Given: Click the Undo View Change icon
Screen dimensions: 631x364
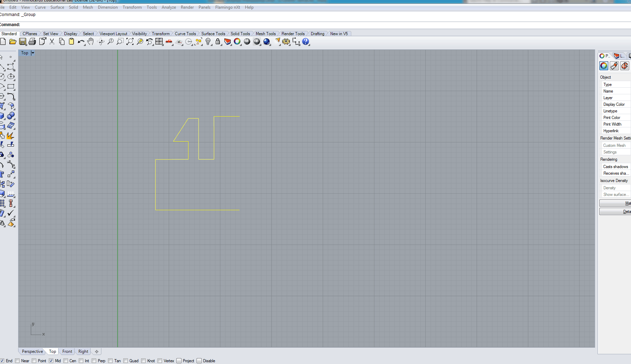Looking at the screenshot, I should pyautogui.click(x=149, y=42).
